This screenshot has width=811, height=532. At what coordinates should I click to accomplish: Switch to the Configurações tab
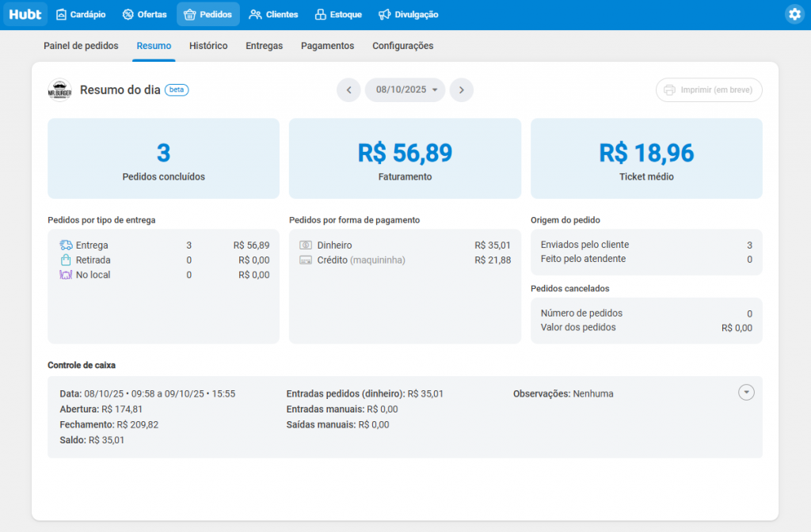pos(402,46)
